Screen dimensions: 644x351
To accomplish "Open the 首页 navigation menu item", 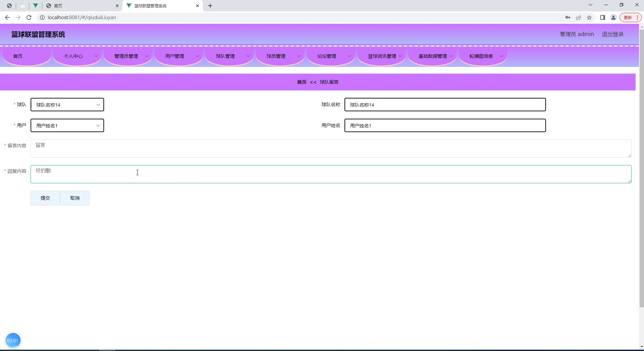I will [27, 56].
